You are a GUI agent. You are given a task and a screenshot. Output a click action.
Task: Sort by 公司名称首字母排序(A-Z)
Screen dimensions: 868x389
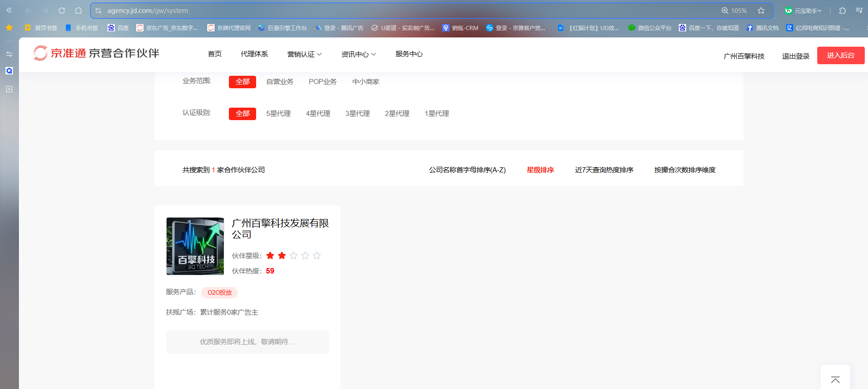point(467,170)
